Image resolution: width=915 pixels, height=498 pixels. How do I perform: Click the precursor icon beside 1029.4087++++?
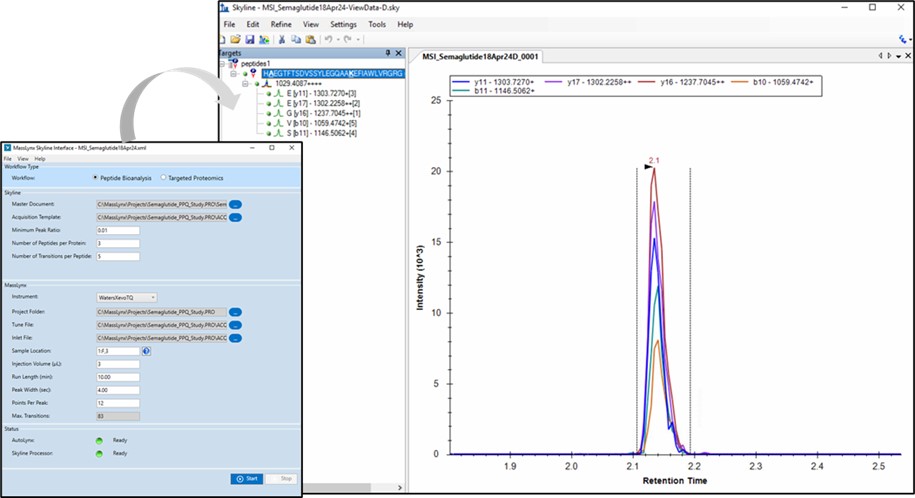click(267, 83)
